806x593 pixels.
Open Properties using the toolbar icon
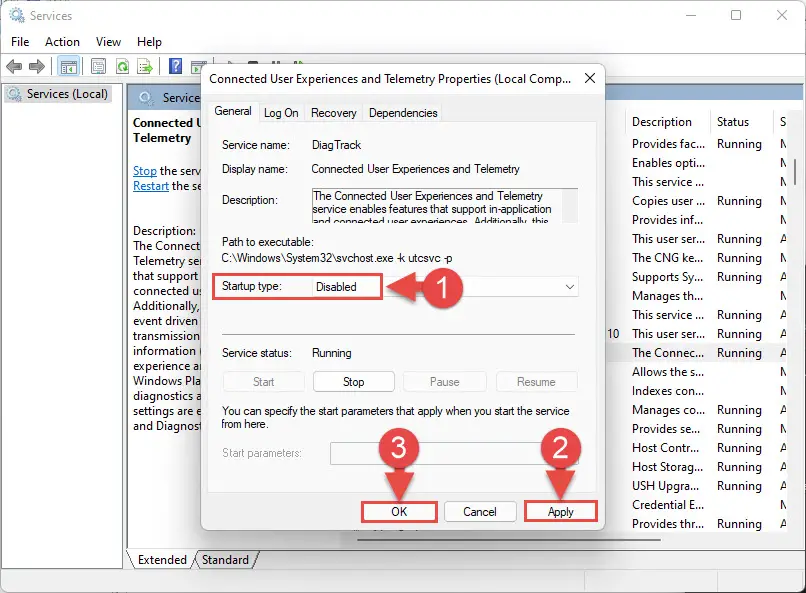click(x=97, y=66)
